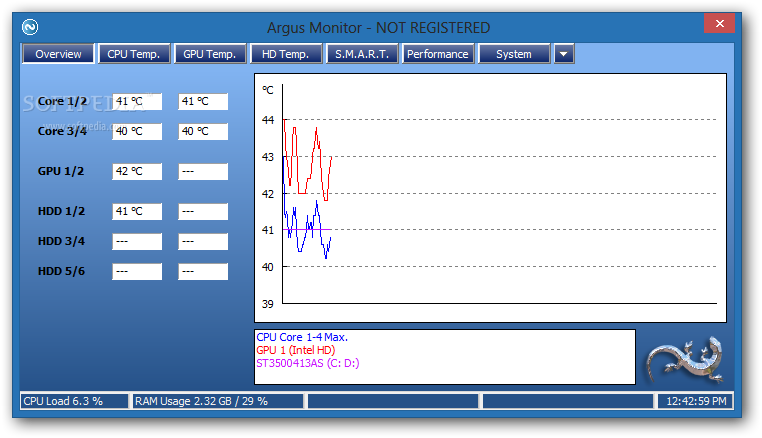Click the 44 value on the graph axis
The height and width of the screenshot is (438, 762).
tap(268, 120)
